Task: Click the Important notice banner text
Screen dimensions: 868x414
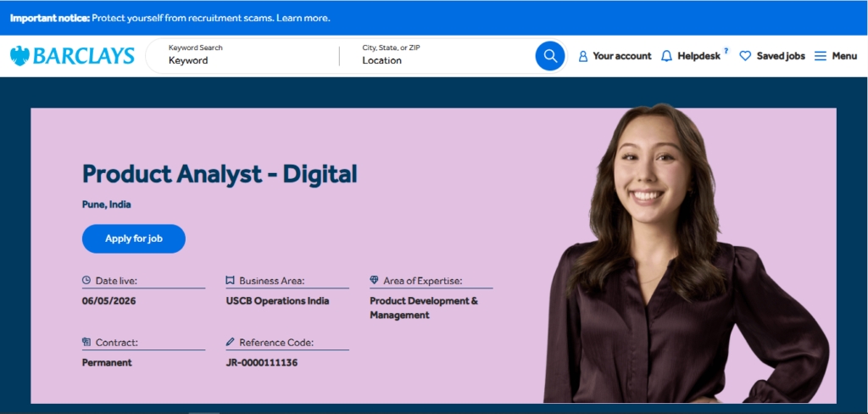Action: coord(170,18)
